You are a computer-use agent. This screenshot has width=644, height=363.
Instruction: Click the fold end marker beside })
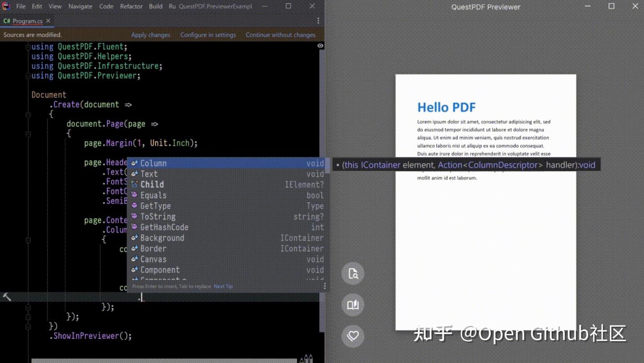coord(28,327)
